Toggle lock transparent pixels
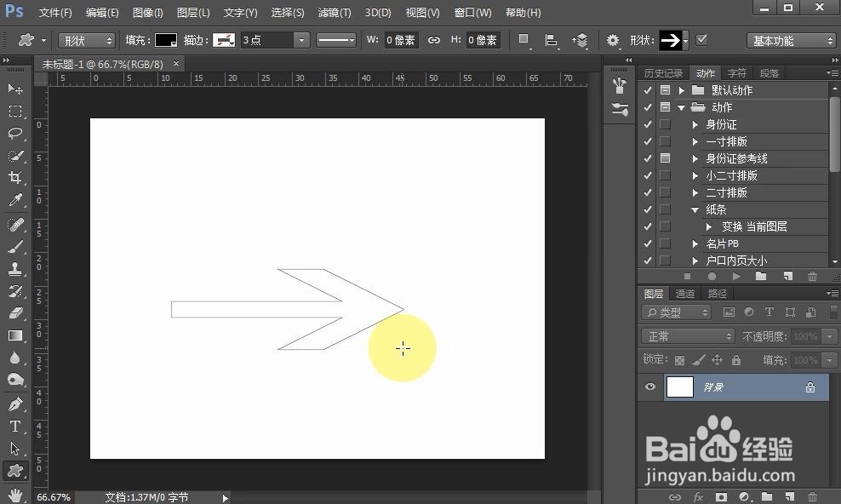This screenshot has height=504, width=841. (x=679, y=360)
